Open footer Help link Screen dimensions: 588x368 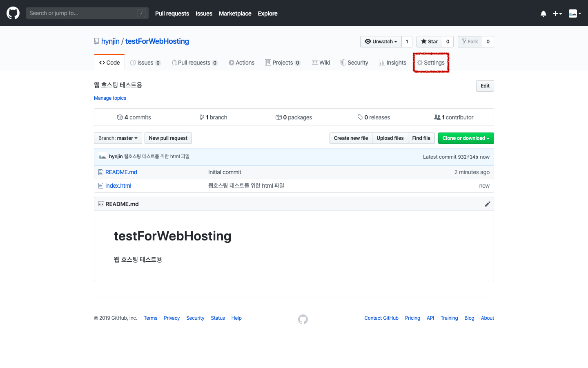236,318
